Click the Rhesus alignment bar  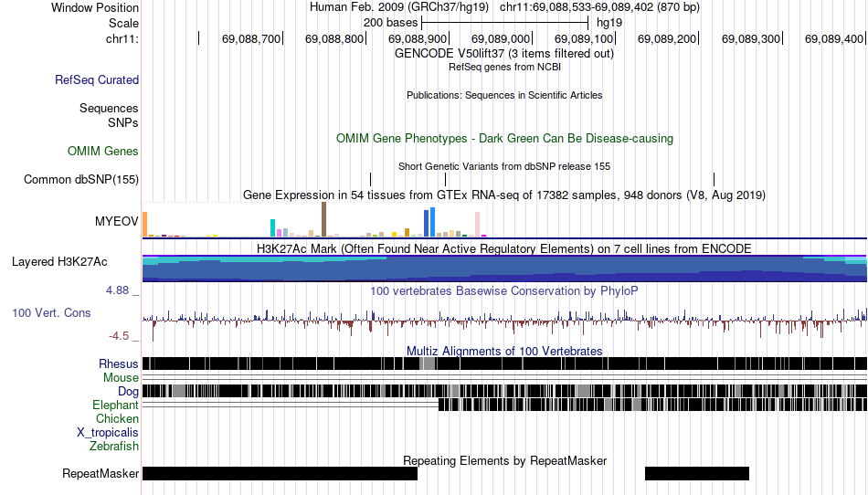504,363
